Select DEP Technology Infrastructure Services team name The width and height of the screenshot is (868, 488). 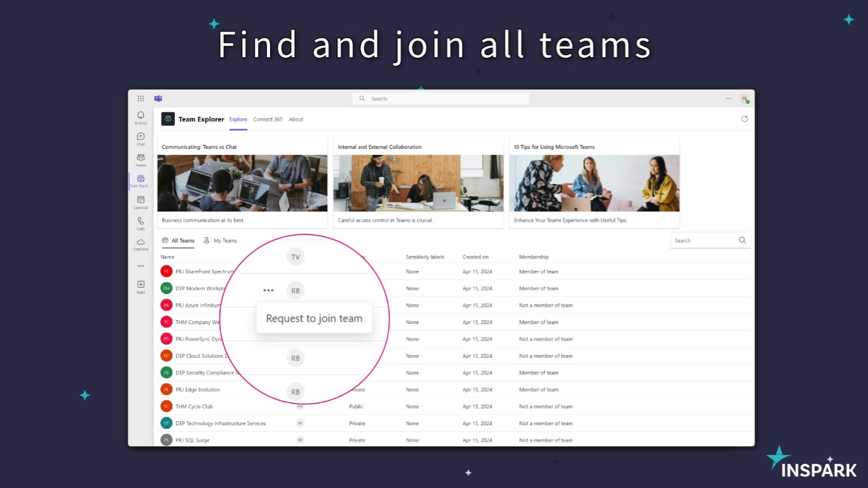tap(220, 423)
